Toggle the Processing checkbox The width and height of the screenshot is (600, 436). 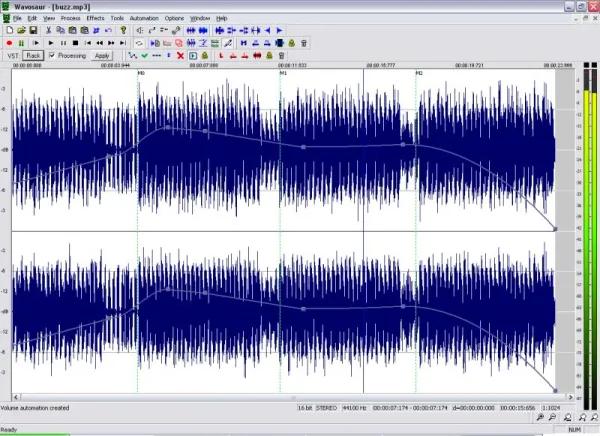tap(52, 56)
